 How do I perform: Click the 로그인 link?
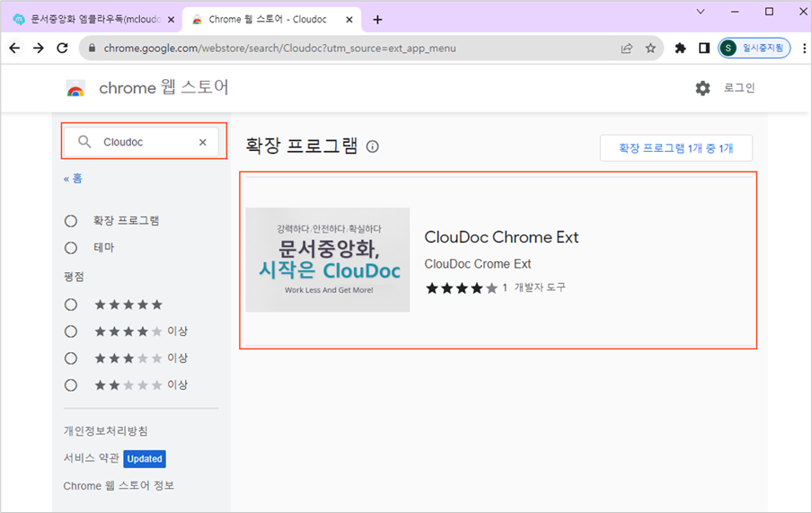click(x=739, y=88)
